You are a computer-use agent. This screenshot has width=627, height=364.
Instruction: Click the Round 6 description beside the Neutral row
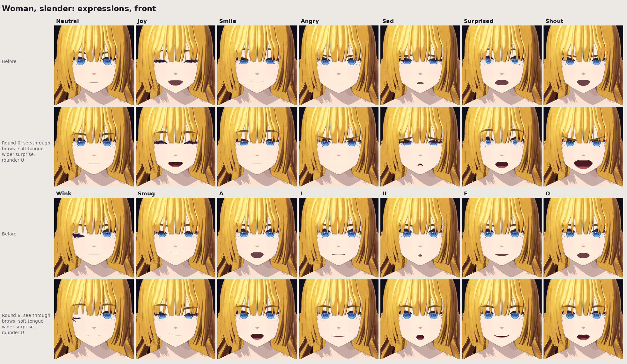pos(26,151)
